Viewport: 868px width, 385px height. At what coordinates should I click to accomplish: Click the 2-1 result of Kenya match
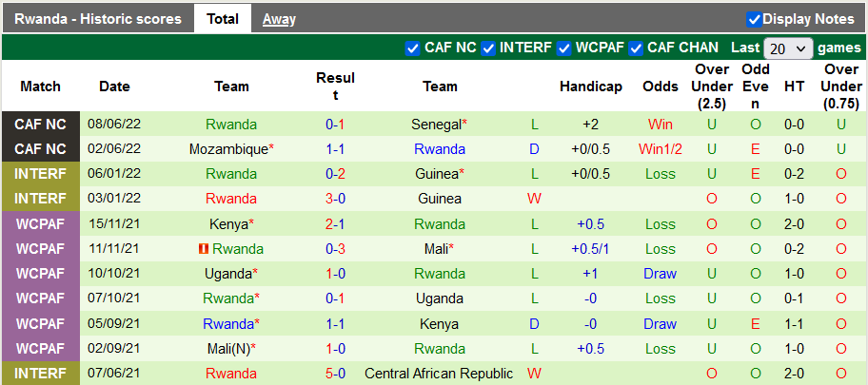click(x=335, y=224)
